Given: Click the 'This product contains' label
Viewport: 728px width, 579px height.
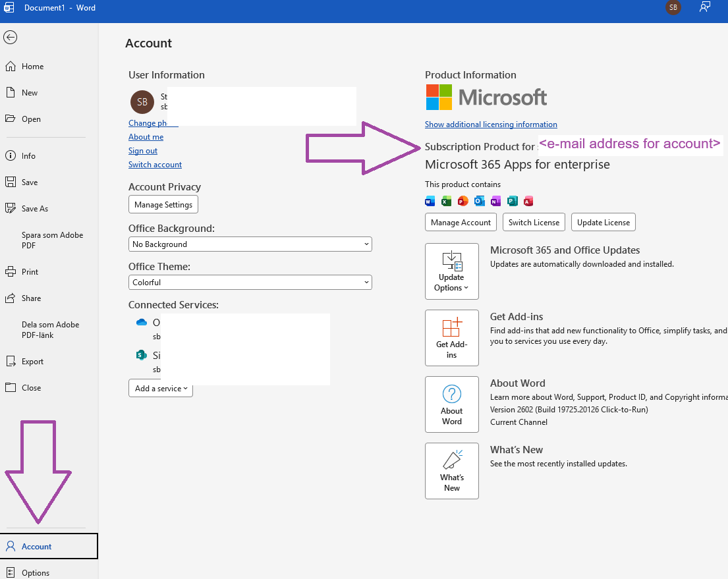Looking at the screenshot, I should coord(462,184).
